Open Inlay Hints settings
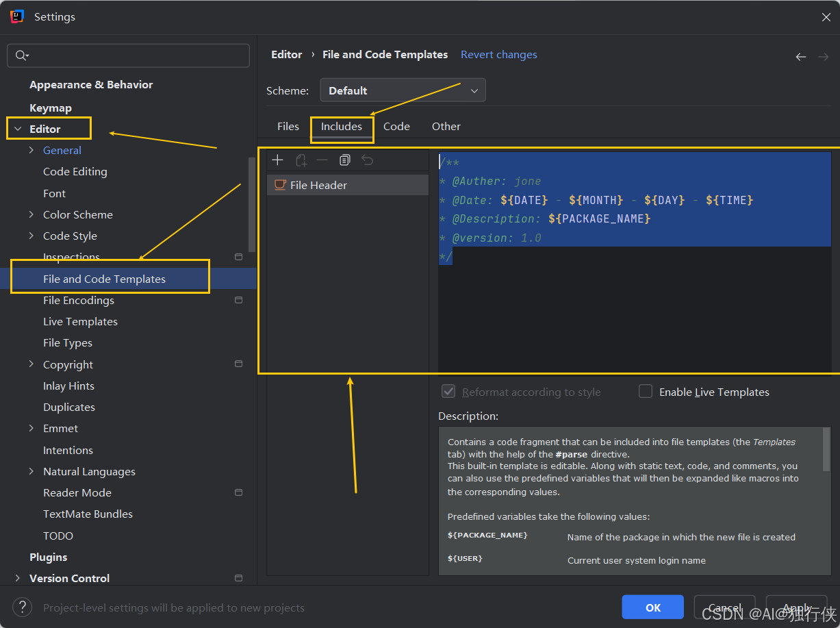This screenshot has height=628, width=840. coord(68,386)
